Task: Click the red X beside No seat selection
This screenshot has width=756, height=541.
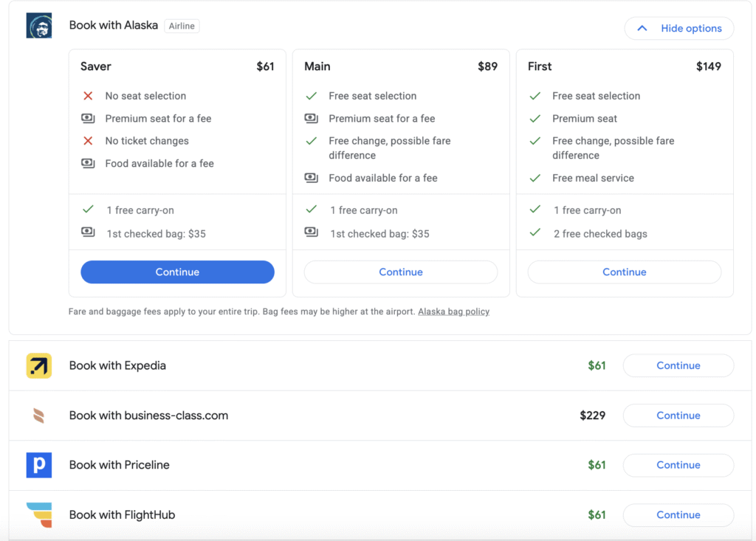Action: click(88, 96)
